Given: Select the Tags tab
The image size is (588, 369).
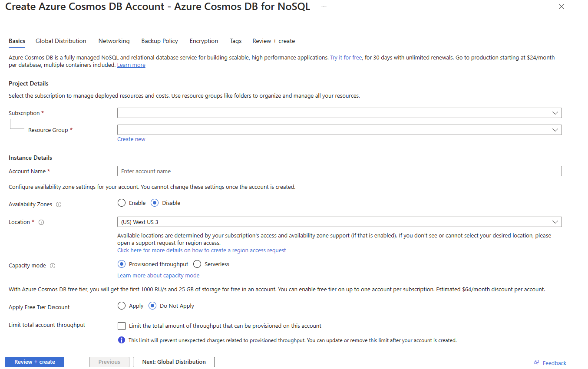Looking at the screenshot, I should [235, 41].
